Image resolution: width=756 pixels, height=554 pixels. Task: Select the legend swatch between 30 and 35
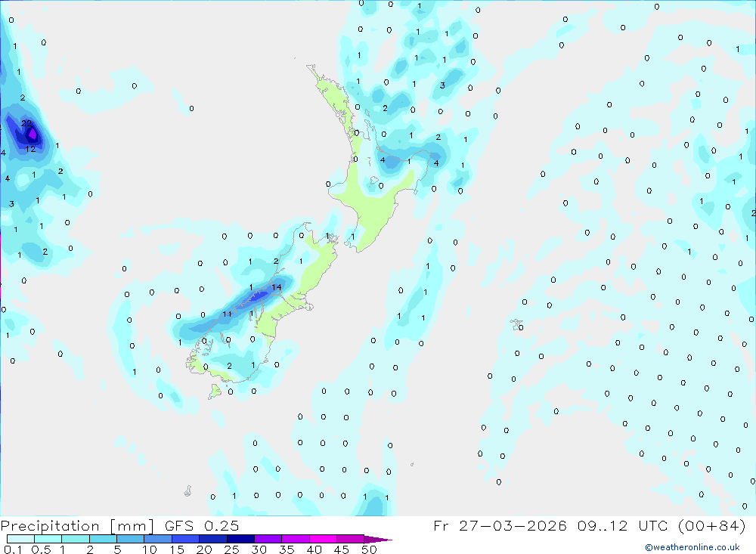[x=268, y=539]
